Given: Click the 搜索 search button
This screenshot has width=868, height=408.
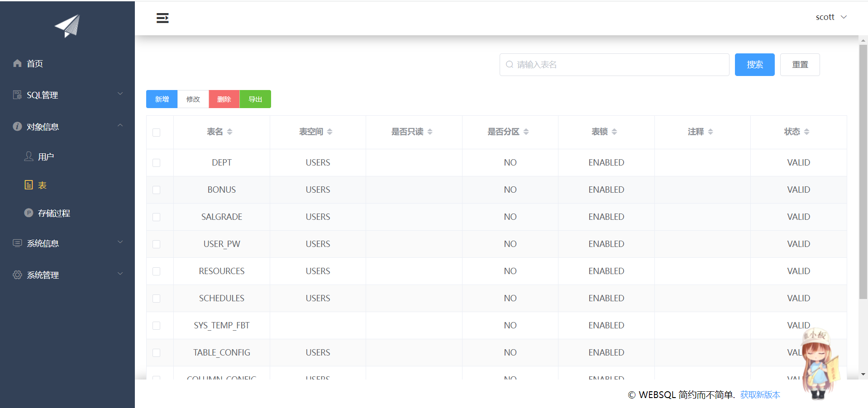Looking at the screenshot, I should tap(755, 65).
